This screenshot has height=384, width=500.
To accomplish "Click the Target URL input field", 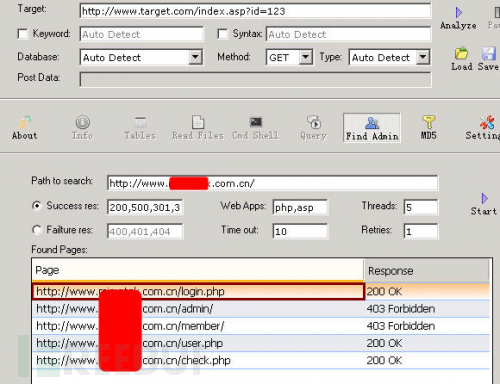I will 255,11.
